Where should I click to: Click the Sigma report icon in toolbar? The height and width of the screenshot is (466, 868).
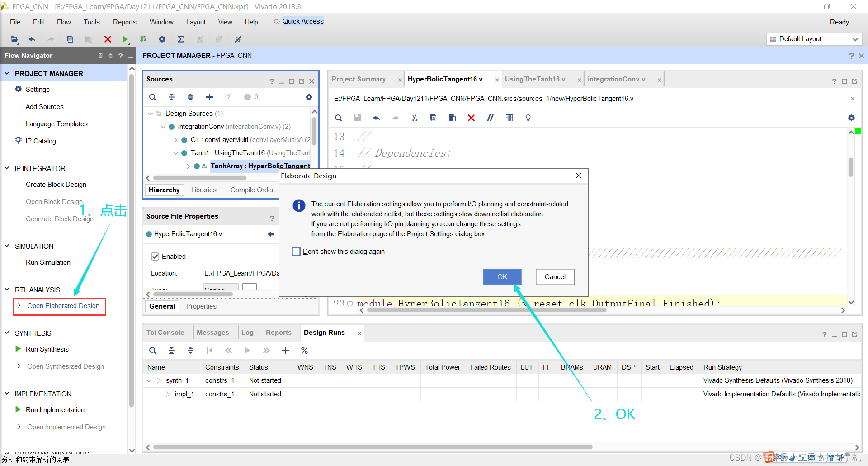(181, 39)
